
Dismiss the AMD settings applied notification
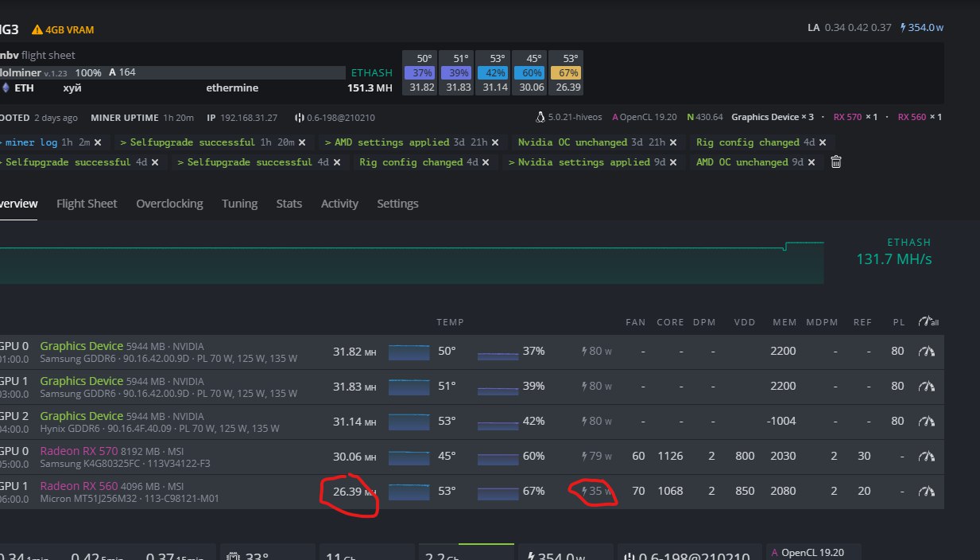coord(495,142)
